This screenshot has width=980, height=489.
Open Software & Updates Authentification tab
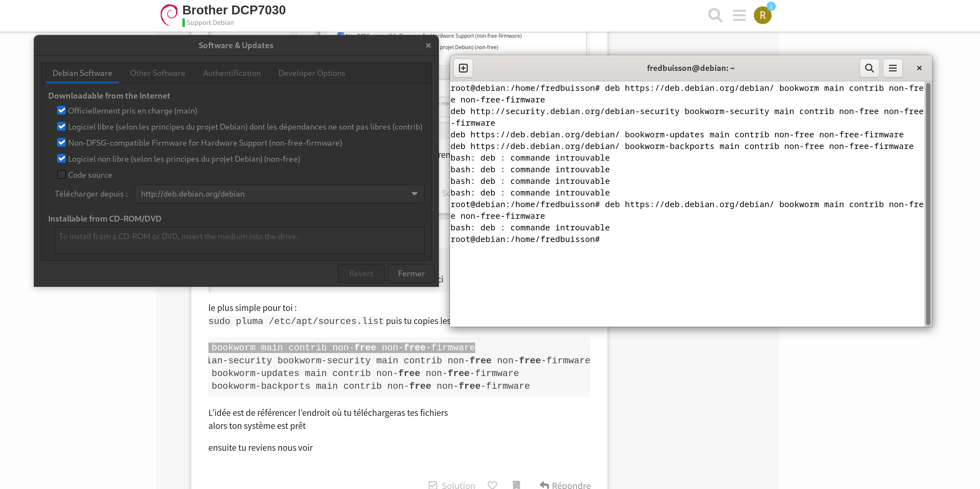[x=232, y=73]
